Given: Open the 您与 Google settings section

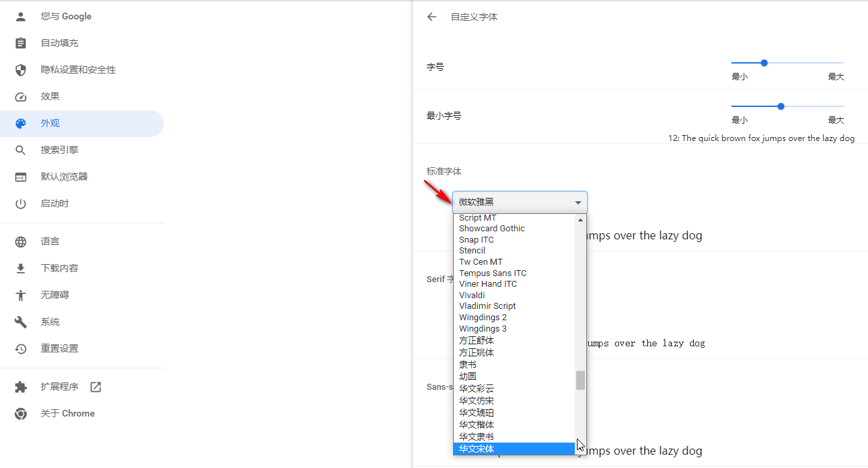Looking at the screenshot, I should pos(82,16).
